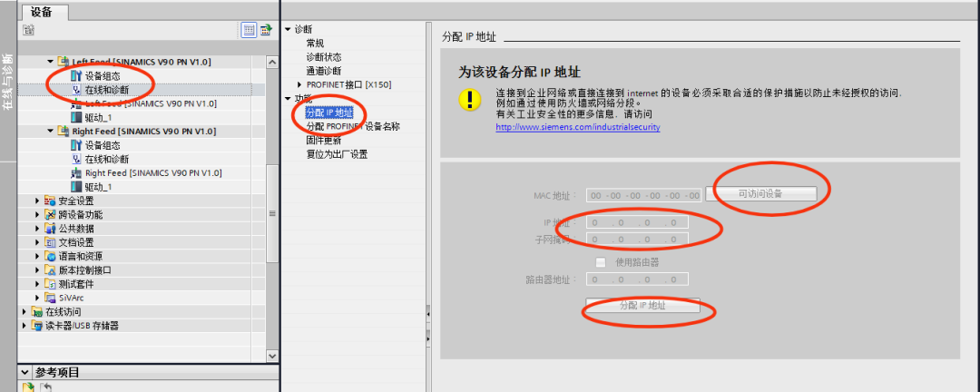Image resolution: width=980 pixels, height=392 pixels.
Task: Expand the 在线访问 node
Action: (25, 311)
